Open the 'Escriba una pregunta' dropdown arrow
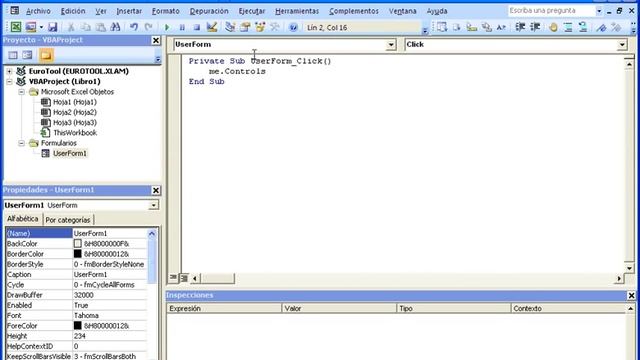Viewport: 640px width, 360px height. click(599, 11)
